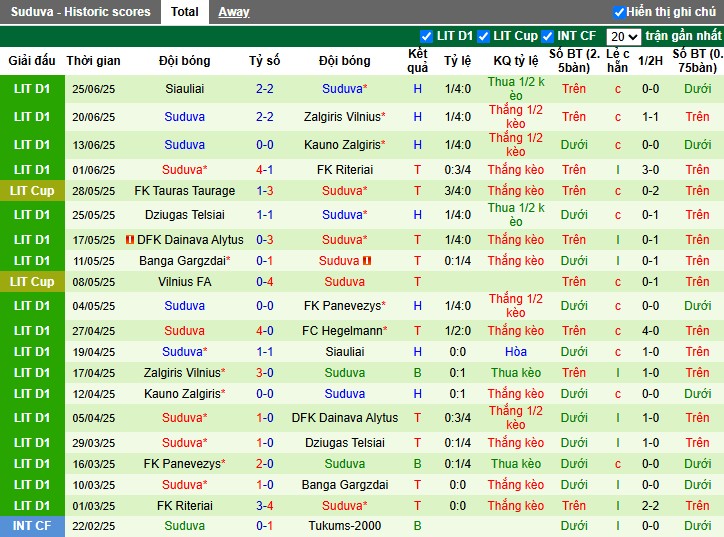Click the 4-0 score against FC Hegelmann
Viewport: 724px width, 537px height.
pos(265,331)
